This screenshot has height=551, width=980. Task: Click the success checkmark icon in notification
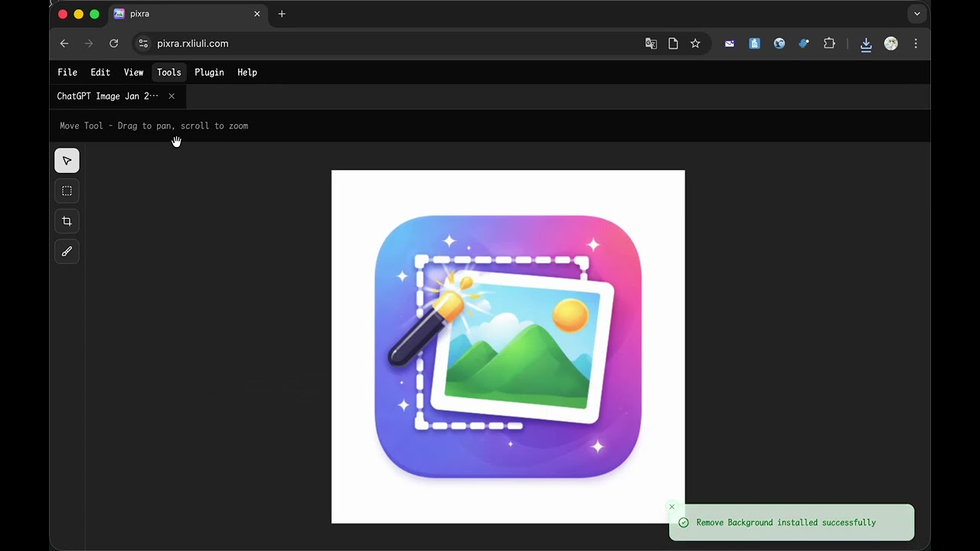click(683, 523)
